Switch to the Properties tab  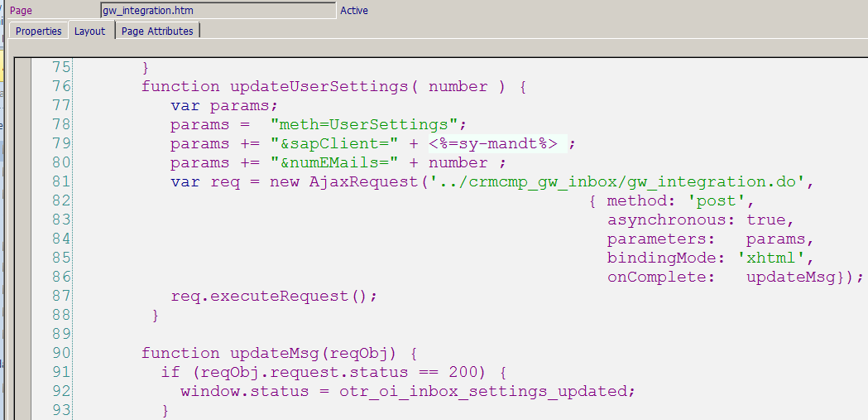[x=38, y=31]
